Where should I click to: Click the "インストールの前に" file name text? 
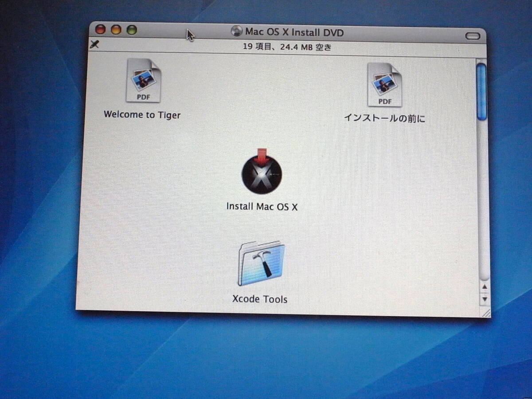[x=385, y=118]
